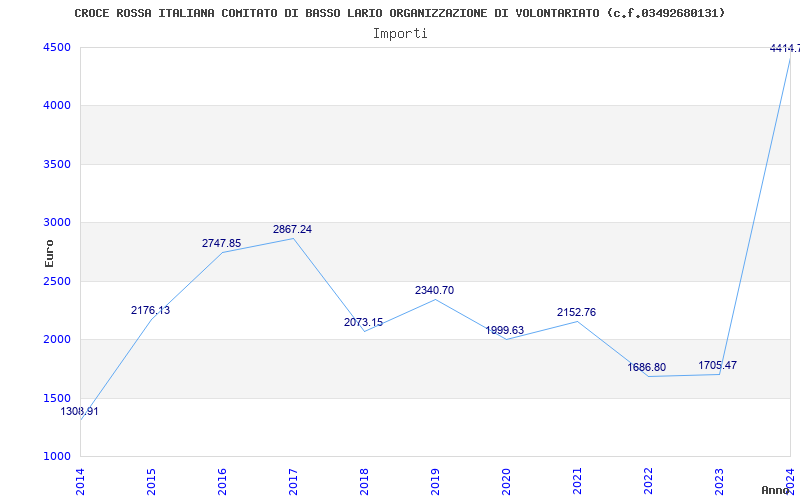Click x-axis year 2014
The width and height of the screenshot is (800, 500).
point(81,481)
